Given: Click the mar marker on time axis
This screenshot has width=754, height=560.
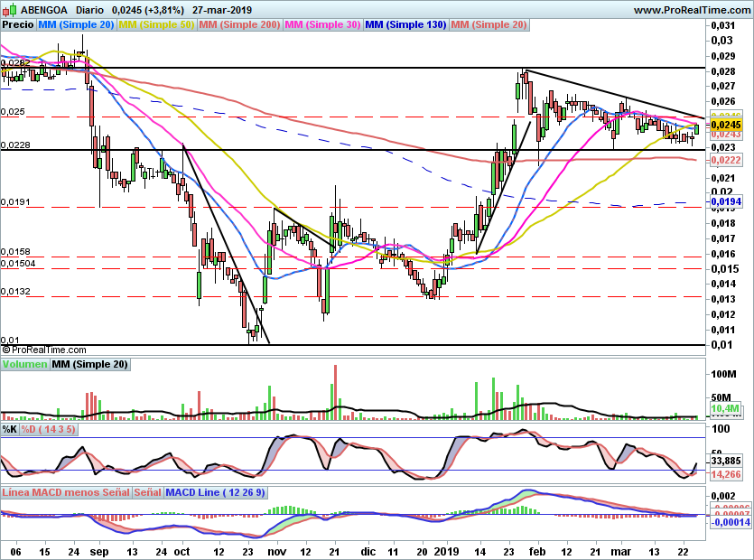Looking at the screenshot, I should pyautogui.click(x=620, y=551).
